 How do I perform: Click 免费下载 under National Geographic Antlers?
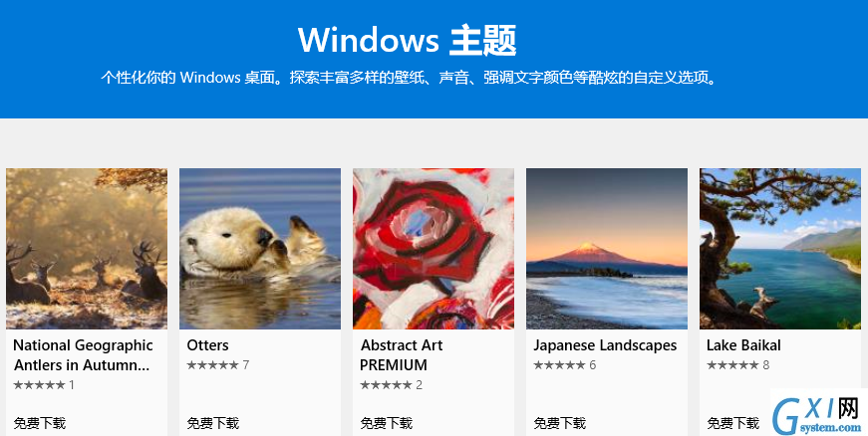(39, 423)
